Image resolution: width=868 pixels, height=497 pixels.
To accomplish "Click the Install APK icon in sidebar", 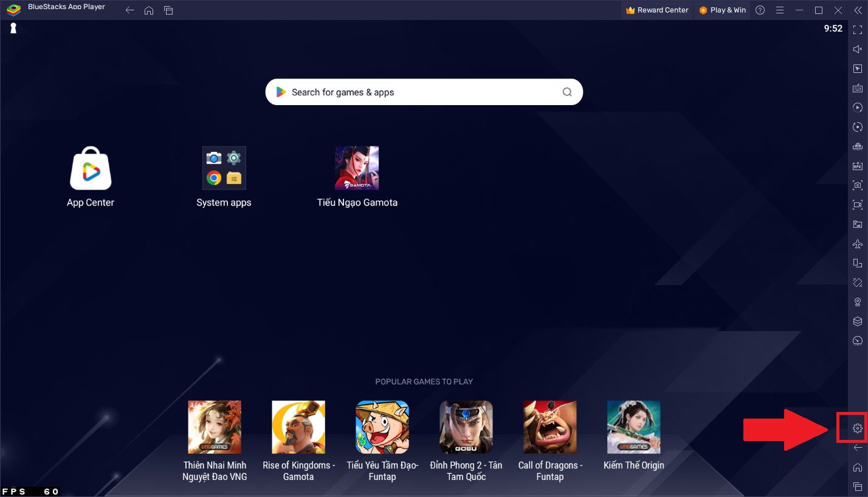I will pos(857,165).
